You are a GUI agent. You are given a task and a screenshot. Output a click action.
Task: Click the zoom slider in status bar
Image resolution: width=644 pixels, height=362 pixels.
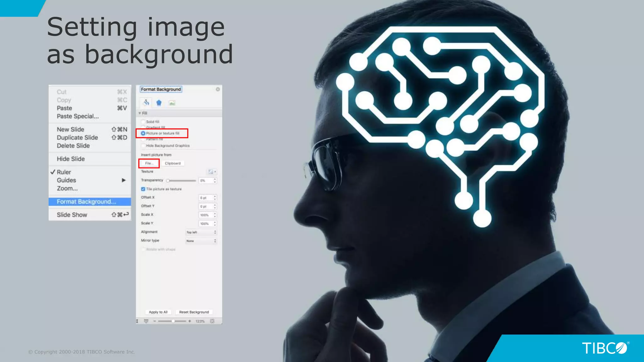point(172,321)
